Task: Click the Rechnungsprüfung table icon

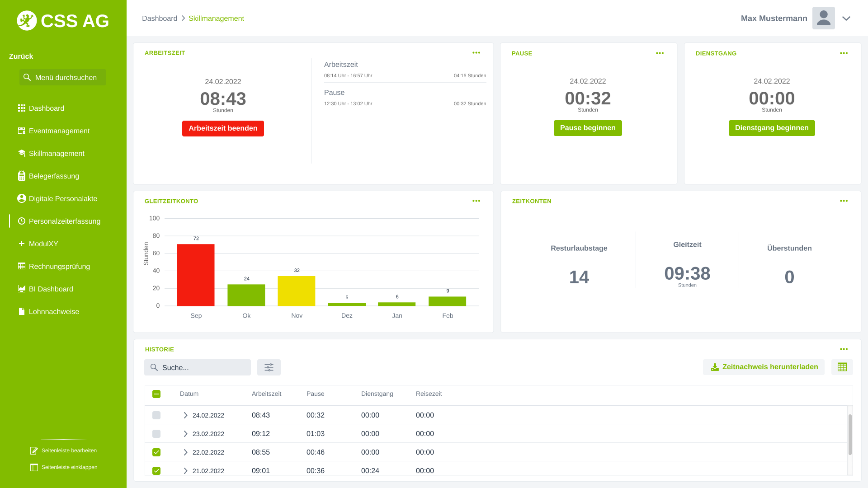Action: pos(21,266)
